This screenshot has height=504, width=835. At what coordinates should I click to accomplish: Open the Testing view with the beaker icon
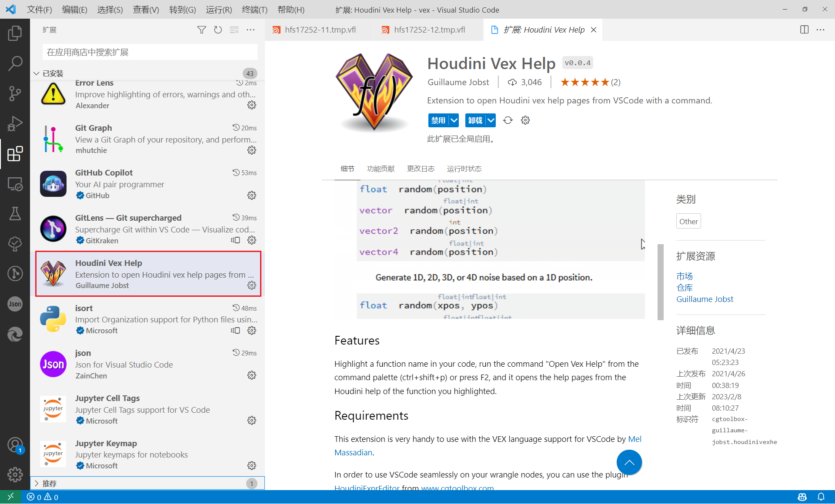(x=15, y=213)
